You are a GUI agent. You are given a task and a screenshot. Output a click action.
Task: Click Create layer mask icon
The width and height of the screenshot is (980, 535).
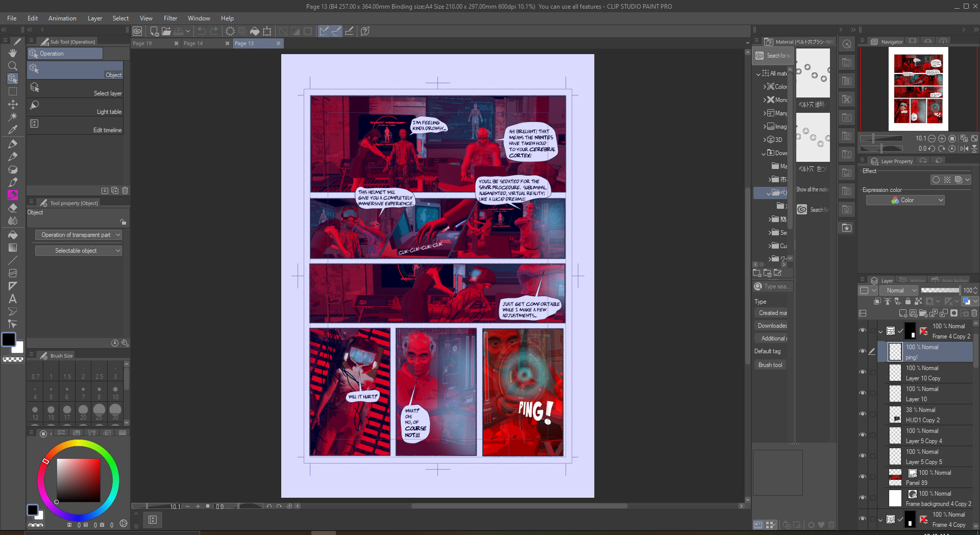(x=954, y=313)
